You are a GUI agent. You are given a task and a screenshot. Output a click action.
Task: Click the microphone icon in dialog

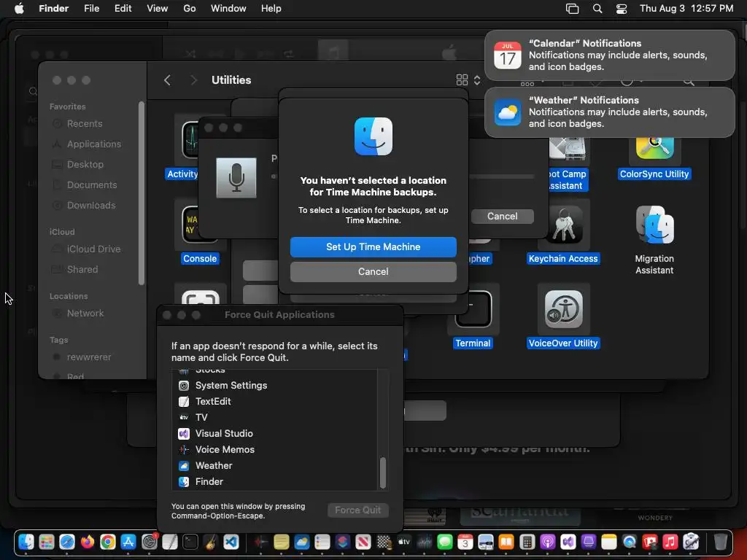tap(236, 178)
